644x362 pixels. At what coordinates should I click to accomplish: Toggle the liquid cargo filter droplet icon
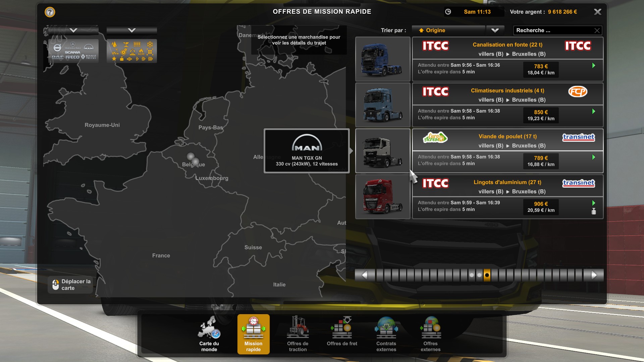point(114,45)
